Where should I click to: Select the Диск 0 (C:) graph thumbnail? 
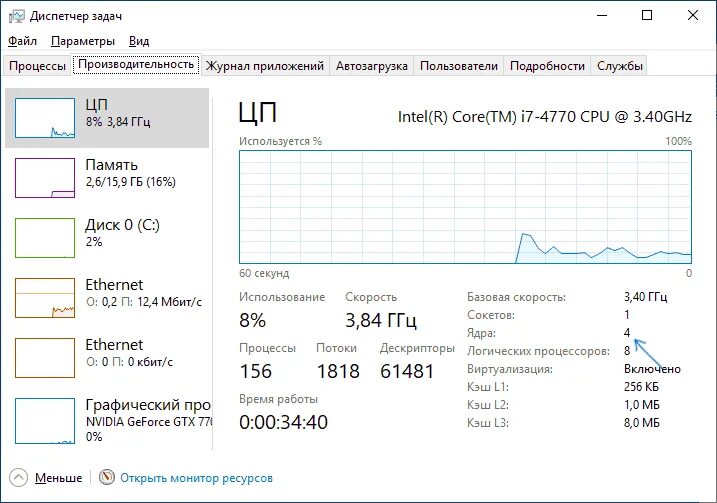click(x=45, y=238)
